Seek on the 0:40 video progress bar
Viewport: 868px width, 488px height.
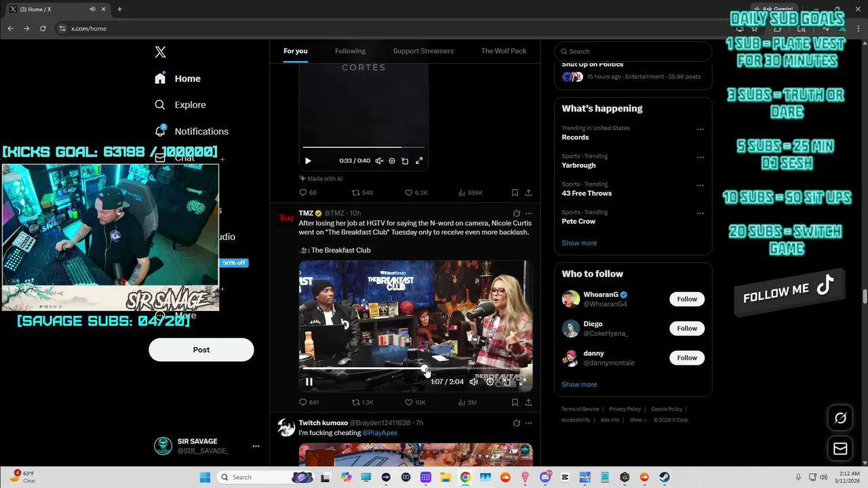[x=363, y=146]
